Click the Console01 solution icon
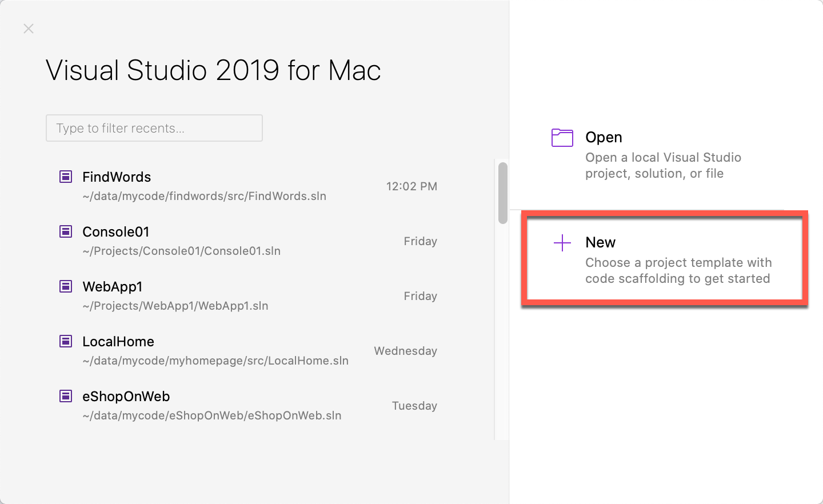 coord(65,231)
